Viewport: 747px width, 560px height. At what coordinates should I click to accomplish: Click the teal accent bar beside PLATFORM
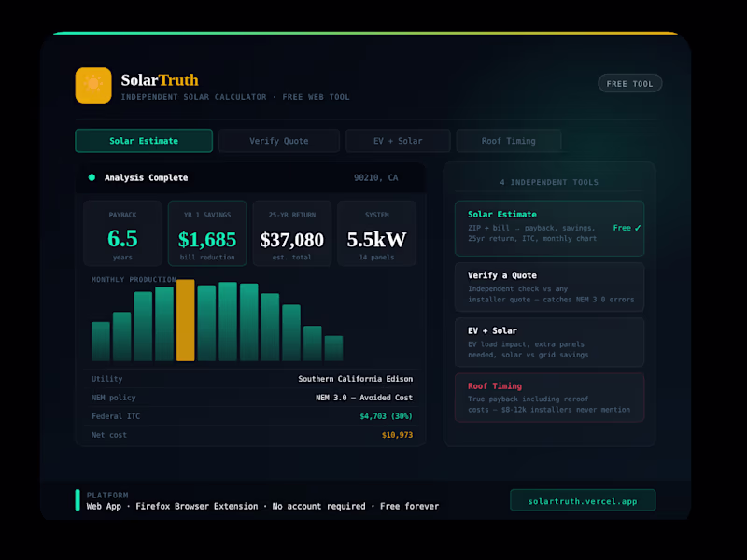point(77,500)
